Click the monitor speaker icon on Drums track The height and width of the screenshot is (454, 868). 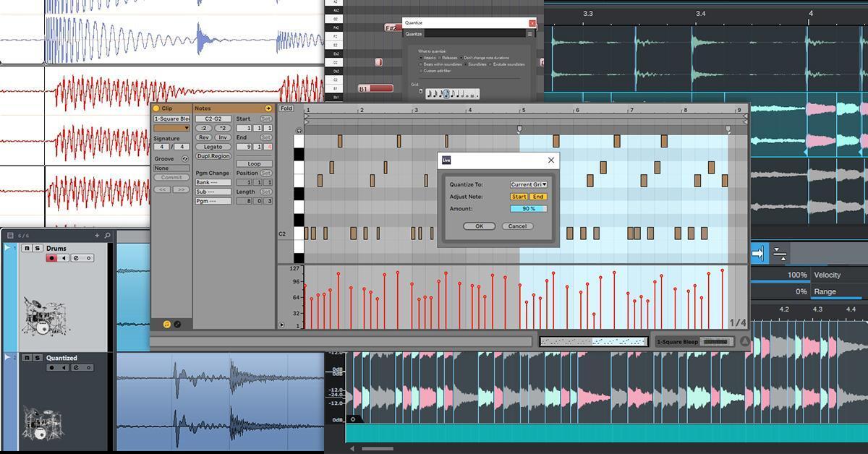tap(64, 258)
